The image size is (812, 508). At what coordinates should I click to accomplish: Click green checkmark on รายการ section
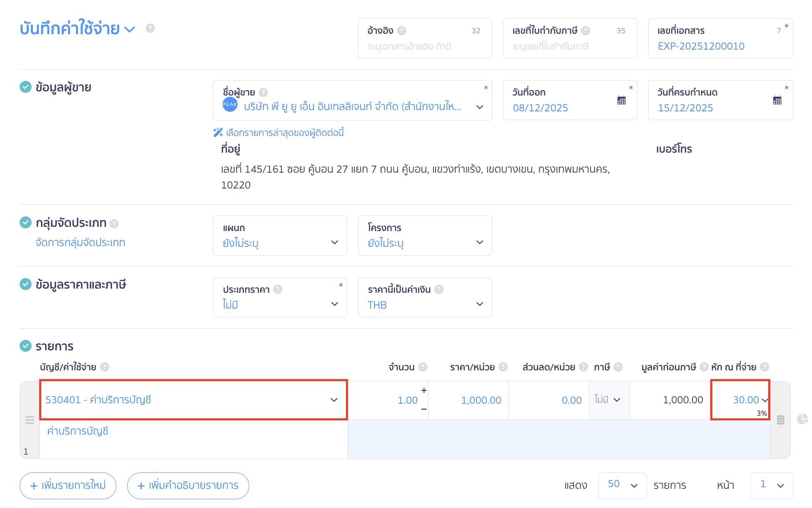point(25,345)
